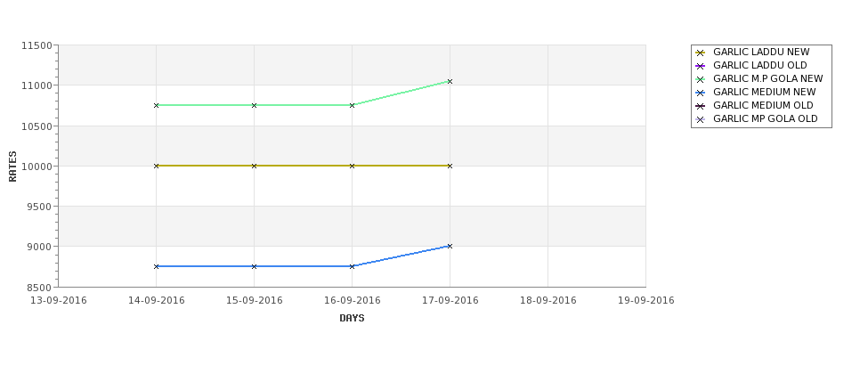Select green line data point at 15-09-2016
This screenshot has height=382, width=868.
click(x=254, y=105)
